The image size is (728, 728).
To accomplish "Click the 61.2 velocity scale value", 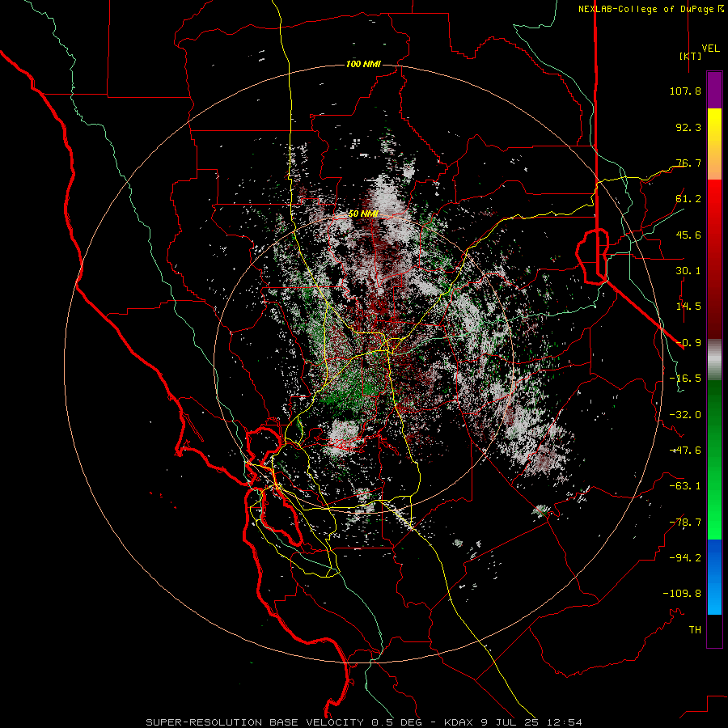I will click(x=688, y=199).
